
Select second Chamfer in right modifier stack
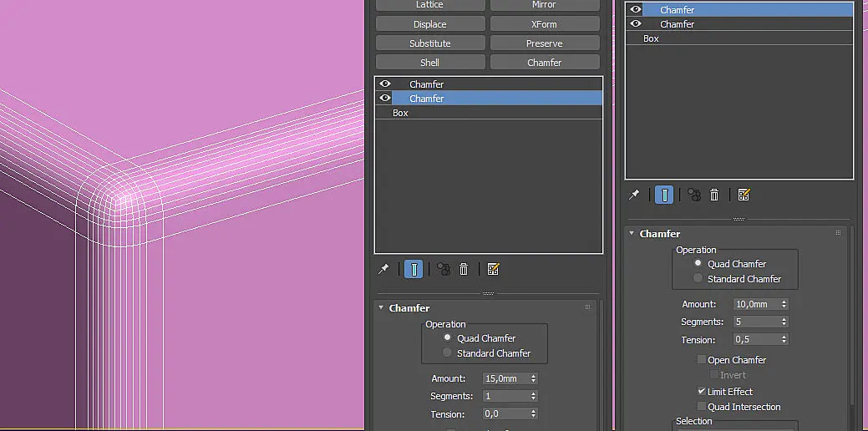coord(739,23)
